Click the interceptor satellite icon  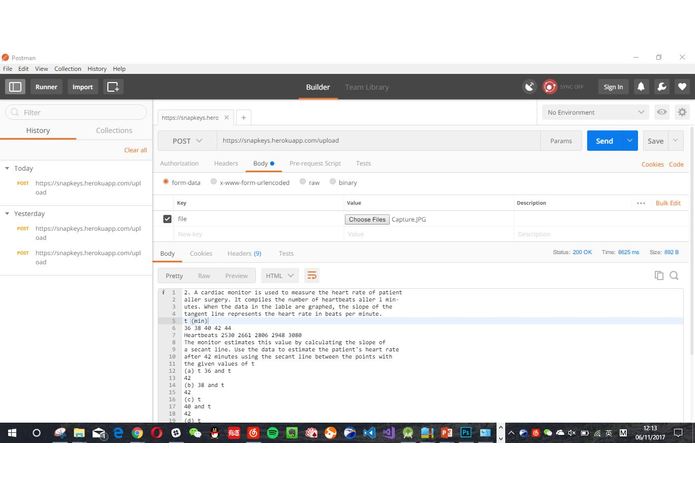click(529, 87)
